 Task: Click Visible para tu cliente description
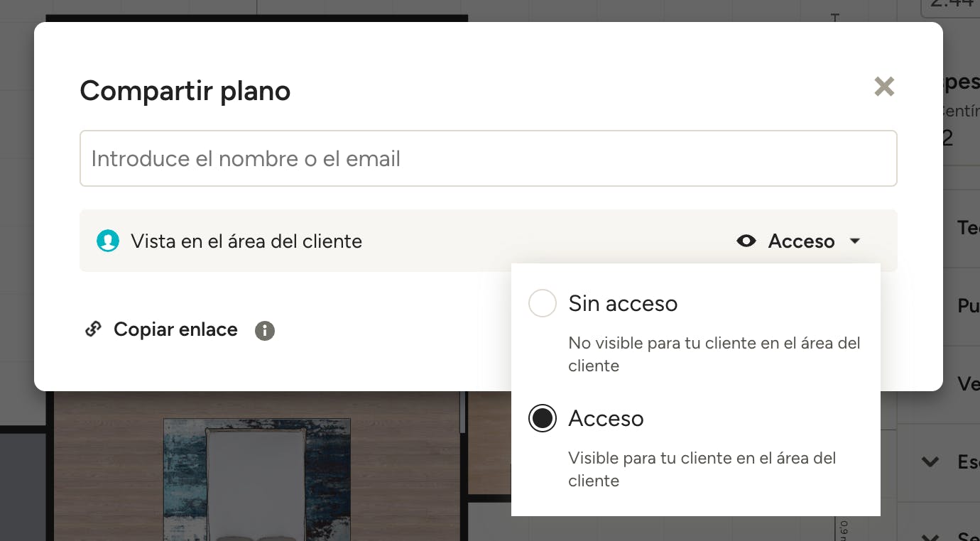coord(702,469)
